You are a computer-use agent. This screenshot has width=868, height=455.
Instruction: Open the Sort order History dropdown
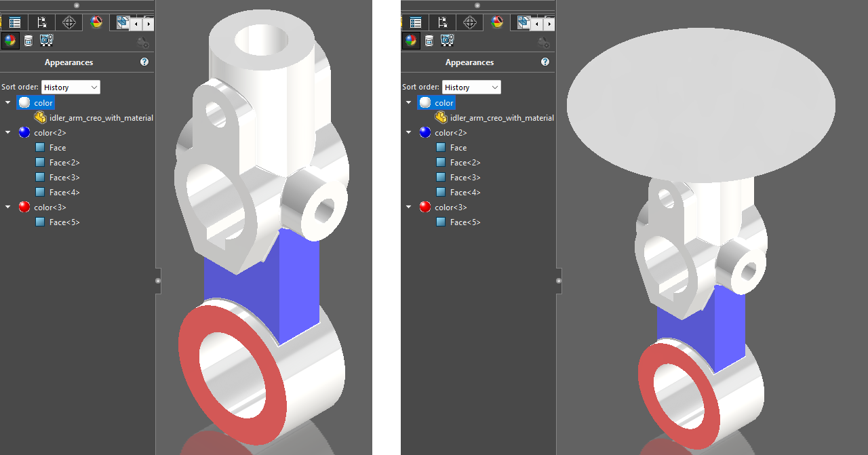[x=70, y=87]
